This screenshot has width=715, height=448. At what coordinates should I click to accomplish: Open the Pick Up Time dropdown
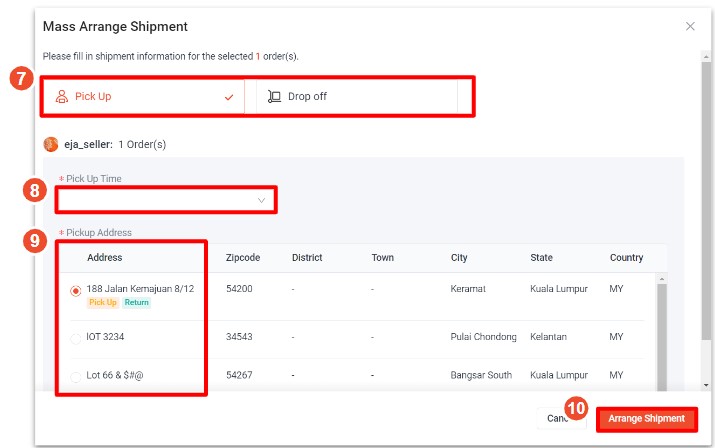click(x=166, y=200)
